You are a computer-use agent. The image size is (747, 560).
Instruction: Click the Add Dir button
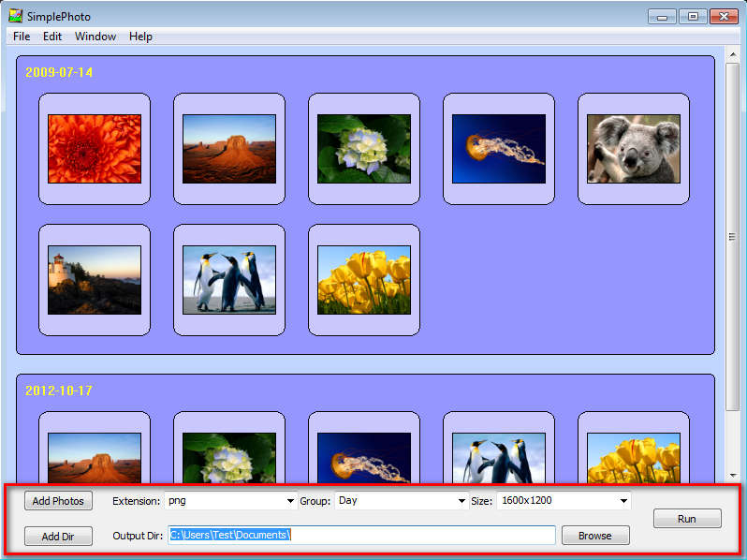(58, 537)
